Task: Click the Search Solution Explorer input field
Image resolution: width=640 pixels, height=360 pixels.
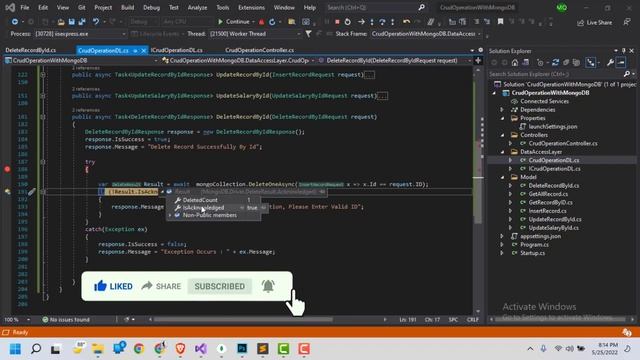Action: [556, 74]
